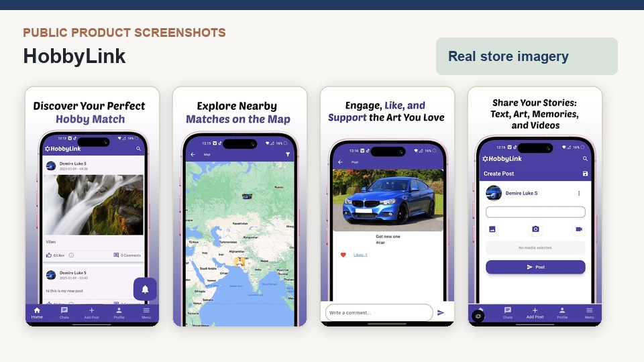Tap the red heart like icon
The height and width of the screenshot is (362, 644).
[343, 255]
